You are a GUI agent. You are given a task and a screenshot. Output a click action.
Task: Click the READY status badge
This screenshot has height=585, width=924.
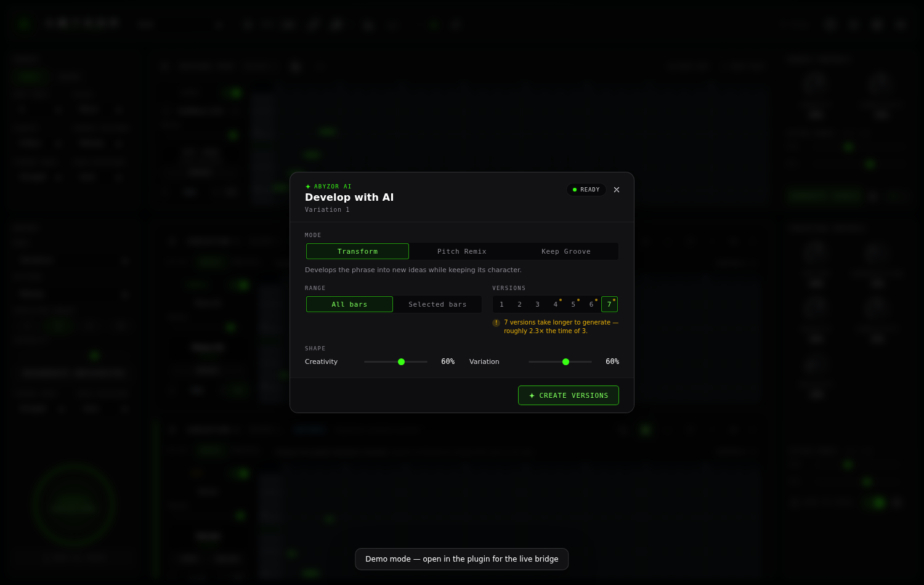586,190
